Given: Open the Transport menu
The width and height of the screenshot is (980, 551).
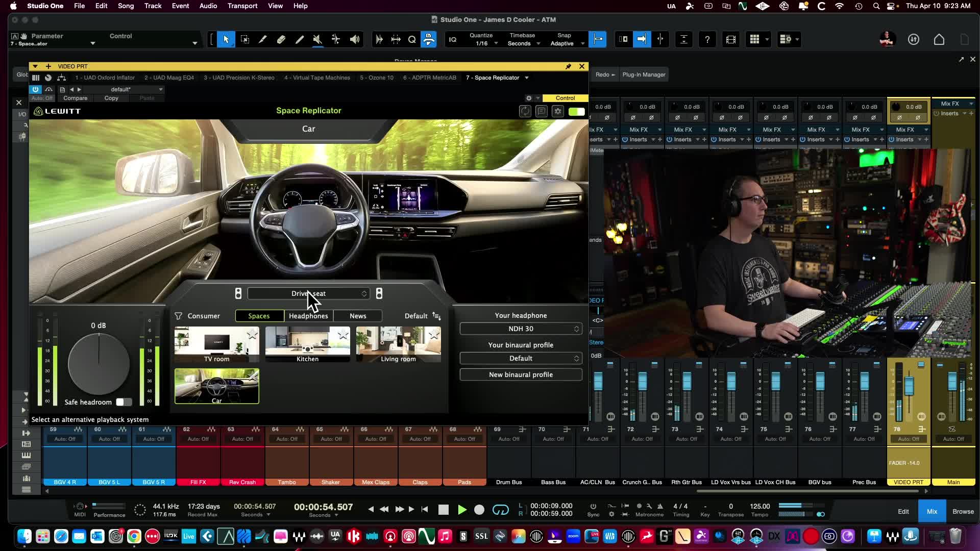Looking at the screenshot, I should tap(242, 6).
